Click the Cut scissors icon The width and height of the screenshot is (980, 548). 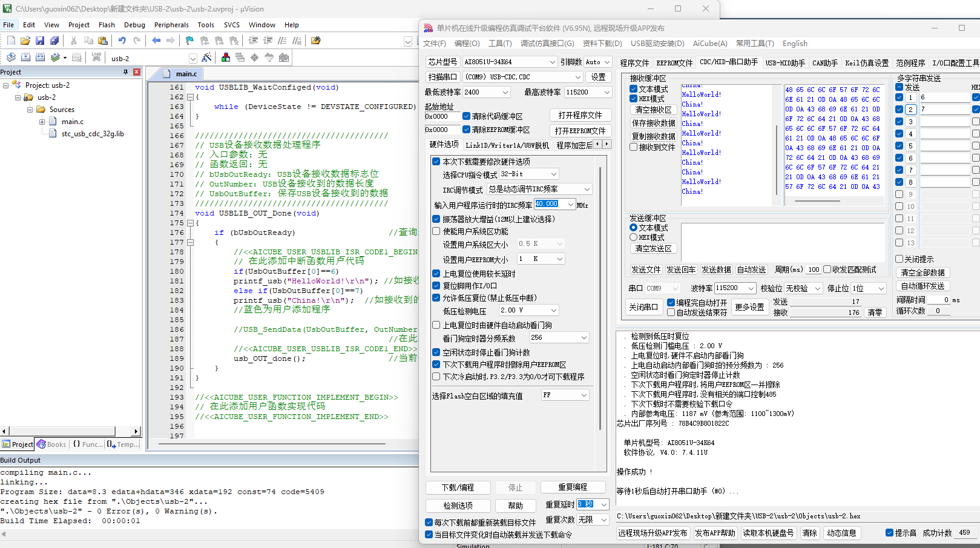click(73, 41)
